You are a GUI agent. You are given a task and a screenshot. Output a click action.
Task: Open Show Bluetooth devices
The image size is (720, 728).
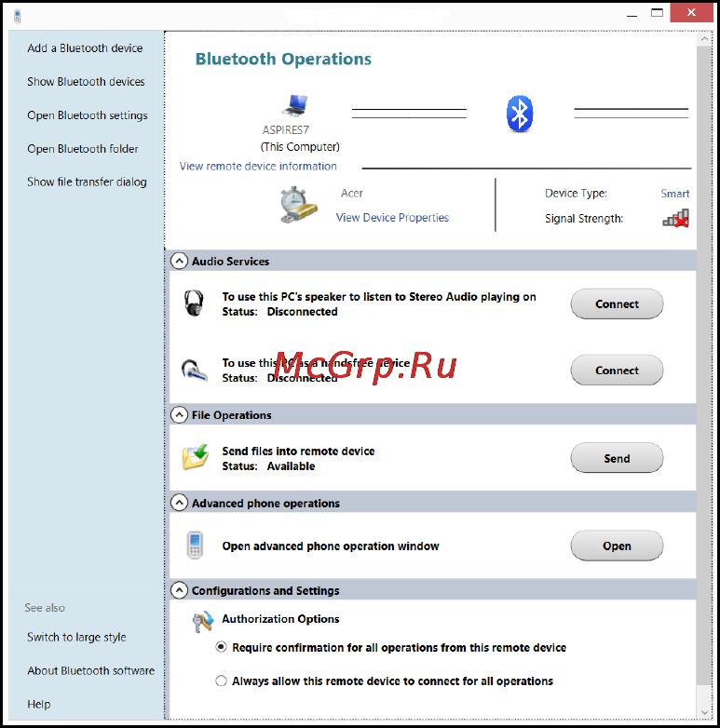[x=86, y=82]
